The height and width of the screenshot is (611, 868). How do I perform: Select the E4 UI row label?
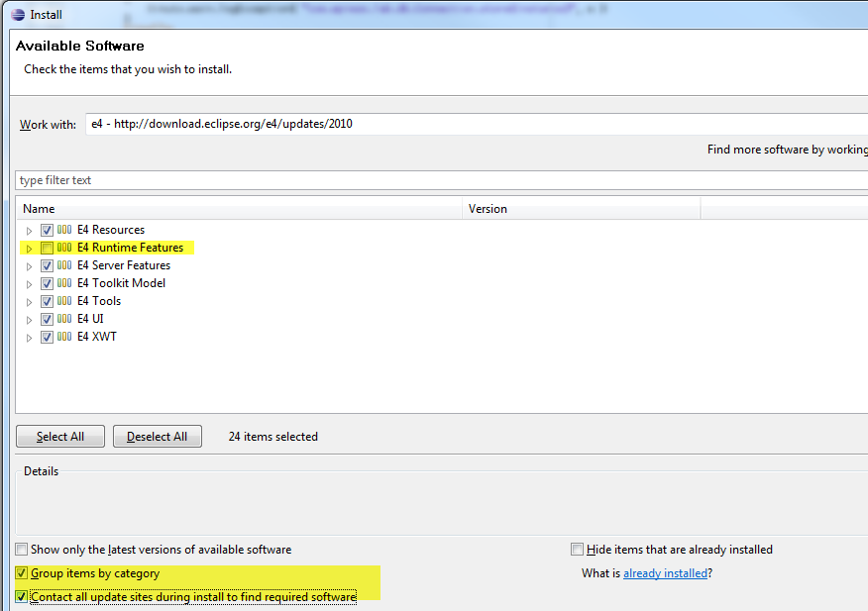(90, 318)
